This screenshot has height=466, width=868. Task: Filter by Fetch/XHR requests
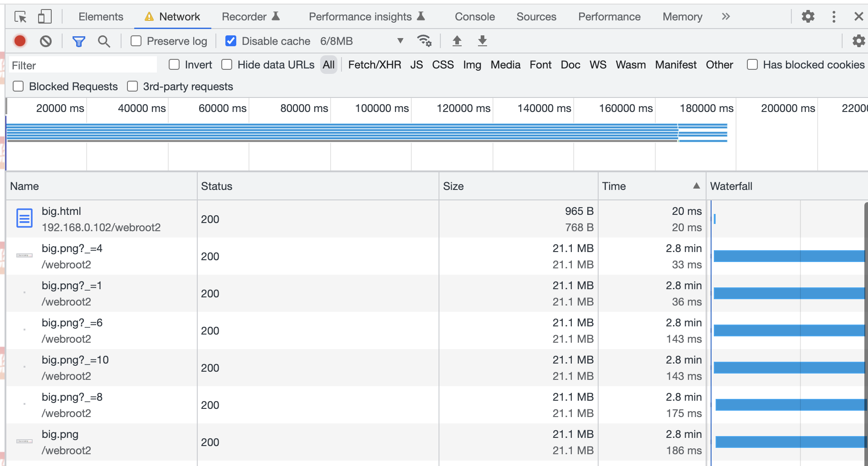pyautogui.click(x=375, y=65)
